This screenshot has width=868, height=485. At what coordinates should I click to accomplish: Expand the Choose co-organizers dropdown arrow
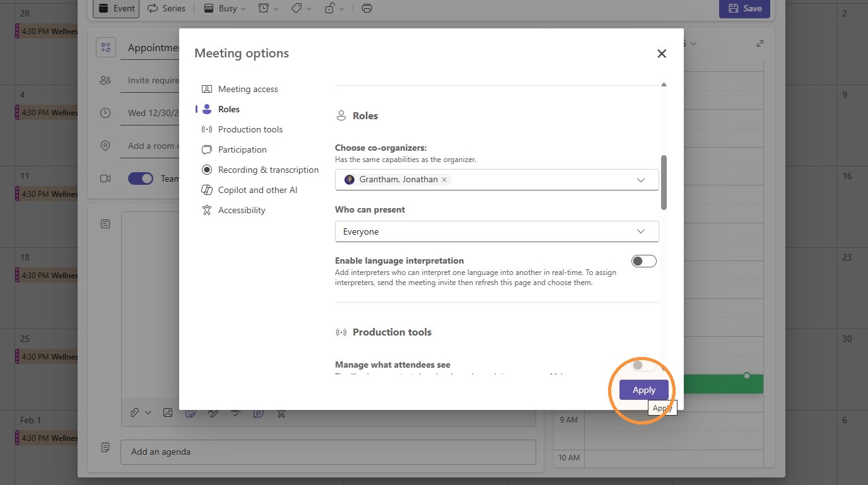click(x=641, y=180)
